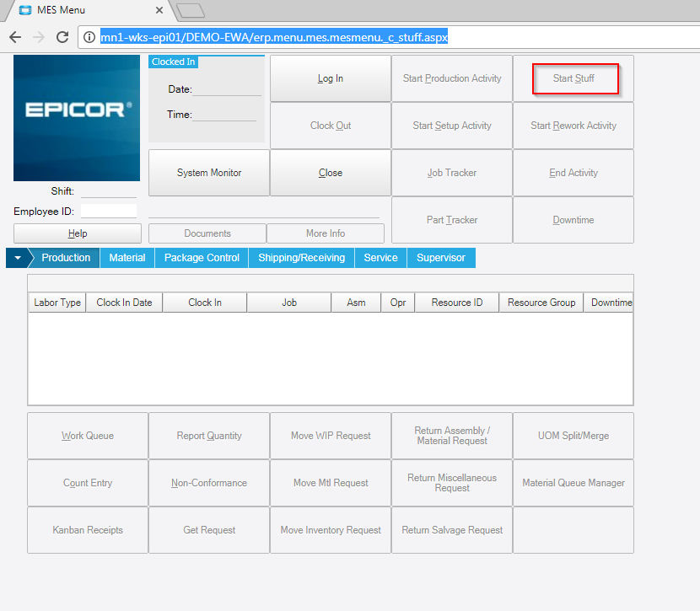Click the Clock Out button
This screenshot has height=611, width=700.
point(331,126)
